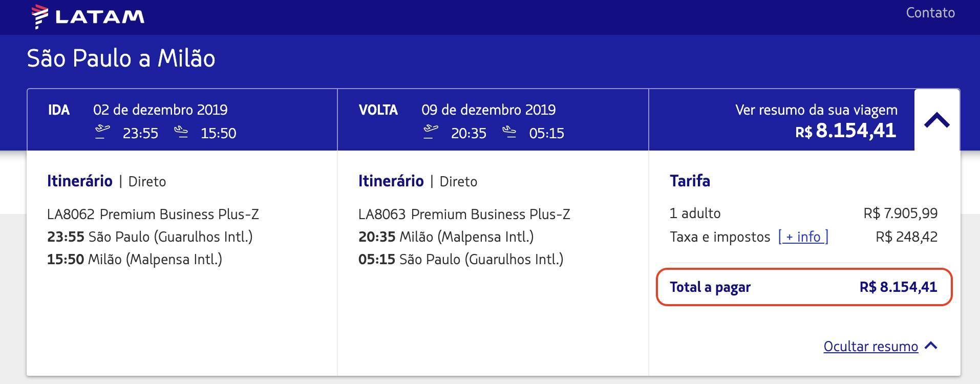Select the IDA tab header

(182, 120)
